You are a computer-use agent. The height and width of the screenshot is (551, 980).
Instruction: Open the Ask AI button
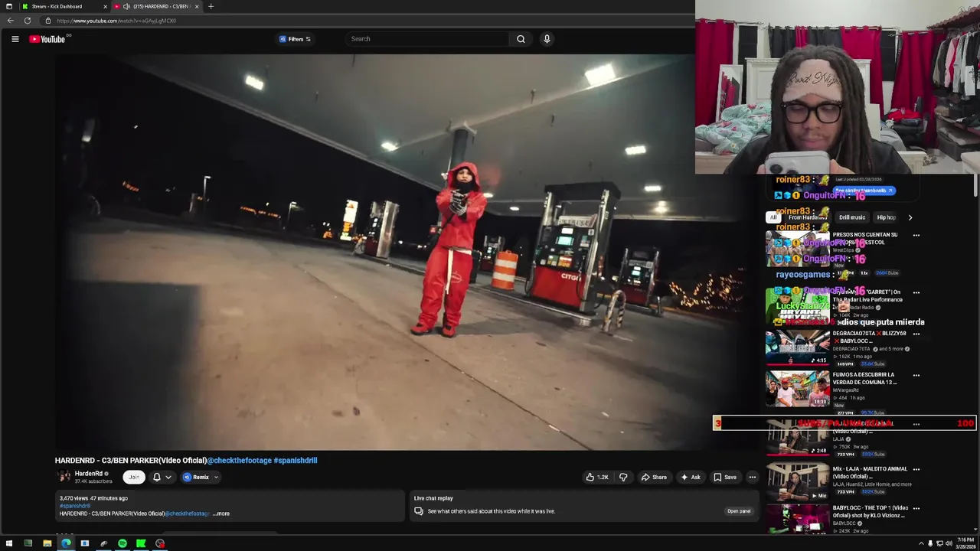coord(691,477)
